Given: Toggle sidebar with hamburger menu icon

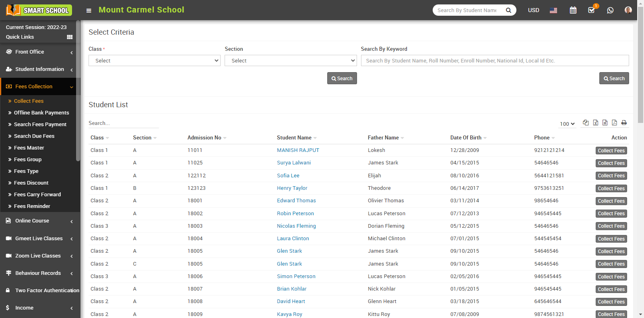Looking at the screenshot, I should pyautogui.click(x=89, y=10).
